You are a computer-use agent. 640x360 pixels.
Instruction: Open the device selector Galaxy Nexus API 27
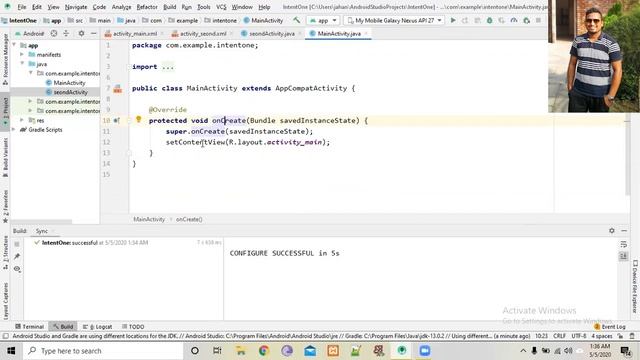tap(394, 20)
